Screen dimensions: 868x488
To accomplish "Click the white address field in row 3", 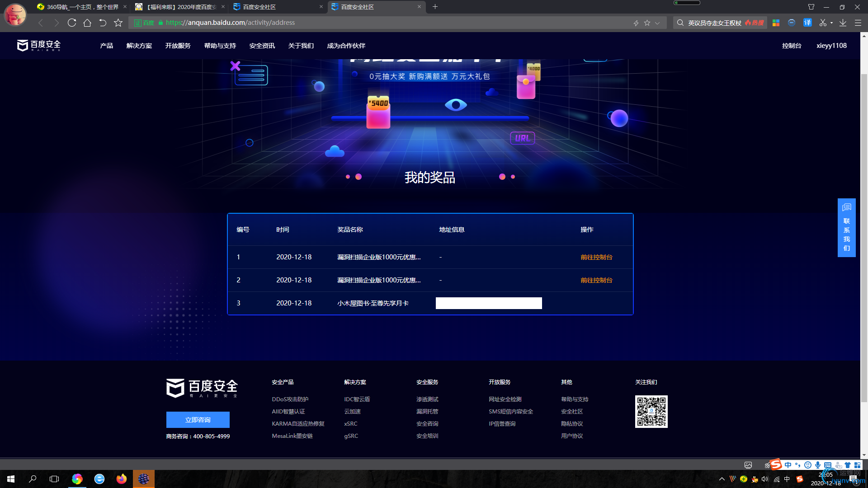I will click(x=489, y=303).
